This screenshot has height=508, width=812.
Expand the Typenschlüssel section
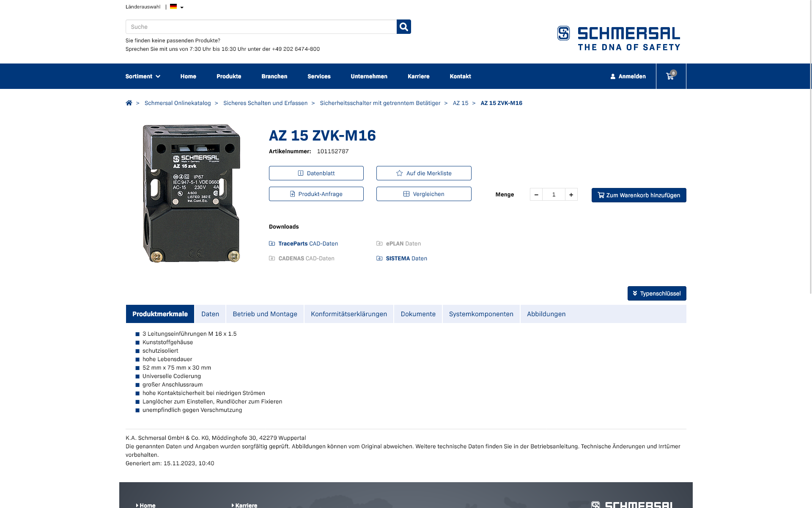pyautogui.click(x=657, y=293)
